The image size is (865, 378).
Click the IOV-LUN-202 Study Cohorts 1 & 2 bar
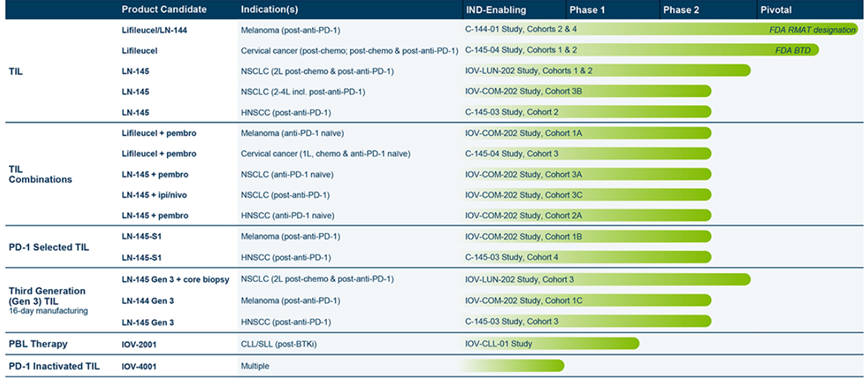coord(606,71)
